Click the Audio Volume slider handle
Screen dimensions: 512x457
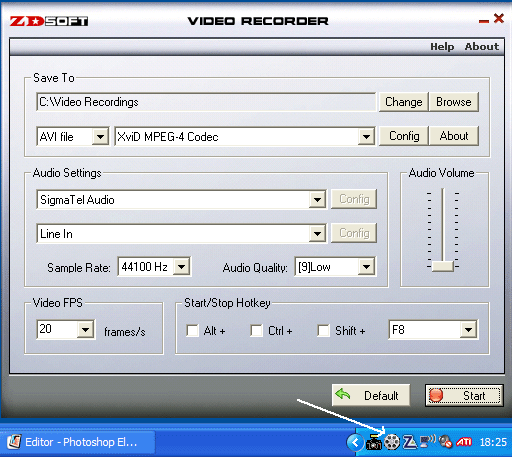point(443,266)
